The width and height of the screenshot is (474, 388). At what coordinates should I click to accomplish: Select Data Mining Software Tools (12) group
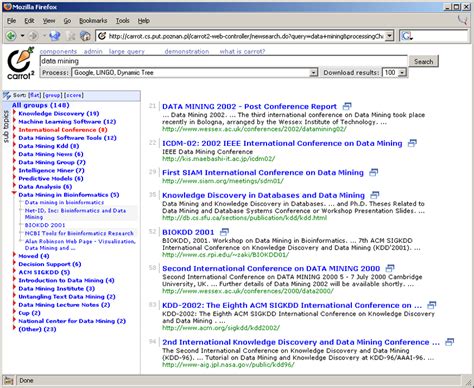(x=67, y=138)
